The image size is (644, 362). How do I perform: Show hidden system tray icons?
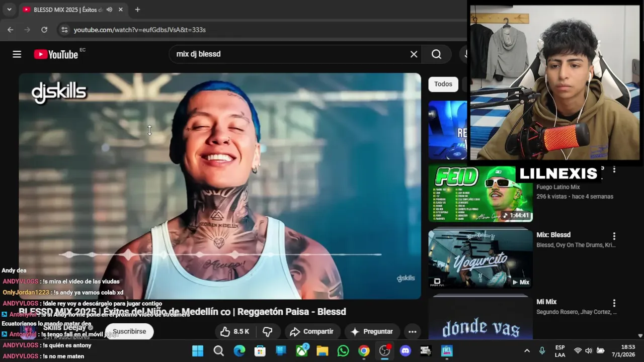coord(527,351)
